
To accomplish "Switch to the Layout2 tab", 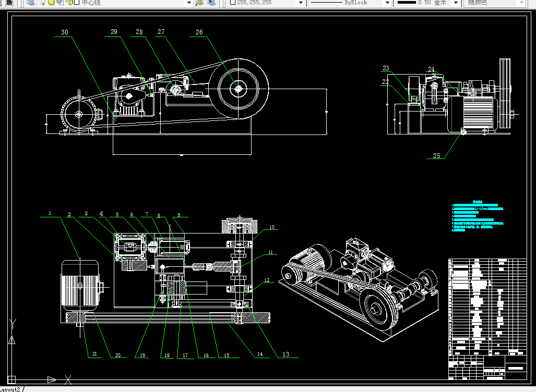I will 10,389.
